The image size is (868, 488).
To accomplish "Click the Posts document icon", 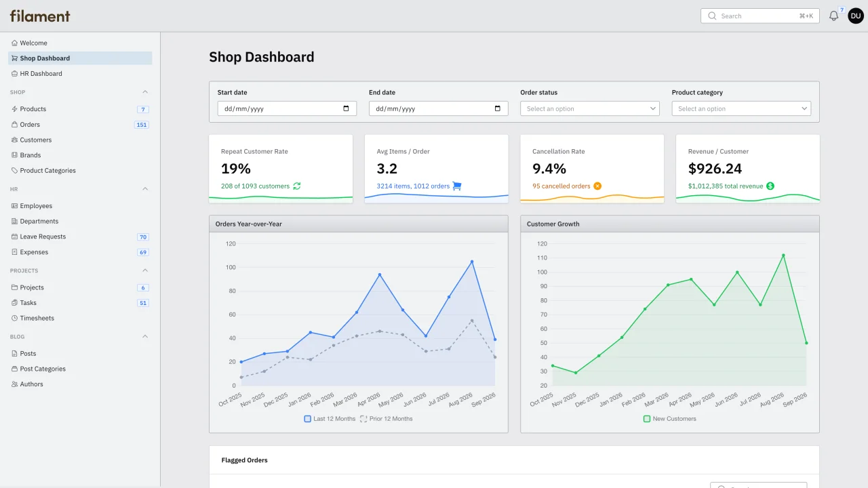I will pos(14,354).
